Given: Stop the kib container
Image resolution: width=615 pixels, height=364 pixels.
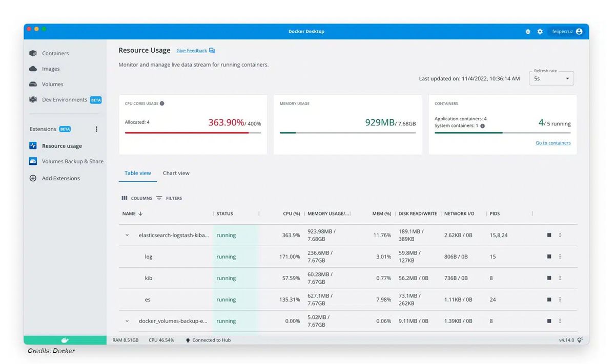Looking at the screenshot, I should click(549, 278).
